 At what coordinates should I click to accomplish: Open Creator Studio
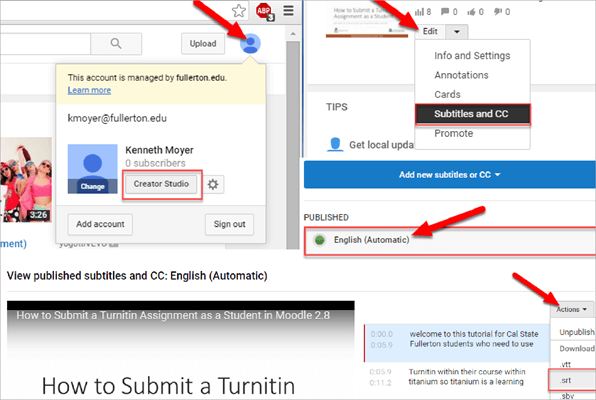click(161, 184)
